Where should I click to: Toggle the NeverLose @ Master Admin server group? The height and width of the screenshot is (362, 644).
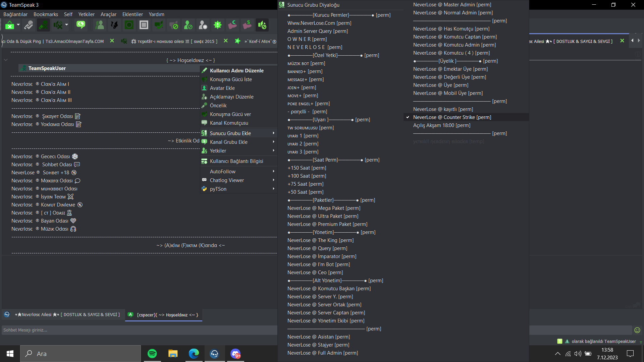pyautogui.click(x=466, y=5)
